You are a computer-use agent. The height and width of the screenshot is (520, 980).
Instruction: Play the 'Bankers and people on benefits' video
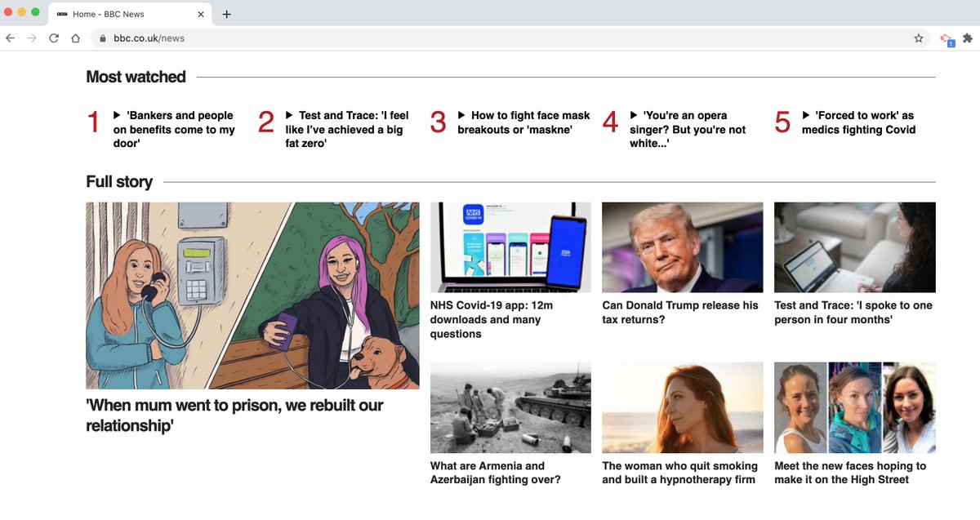pyautogui.click(x=117, y=115)
